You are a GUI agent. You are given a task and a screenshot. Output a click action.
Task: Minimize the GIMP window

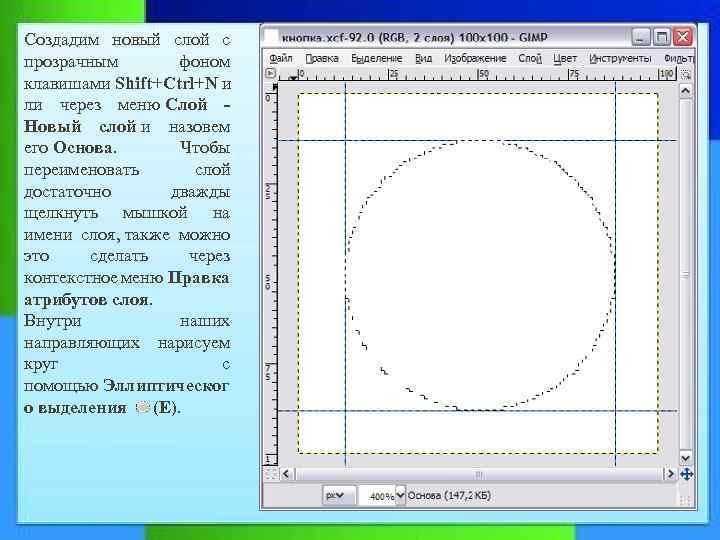pos(641,37)
